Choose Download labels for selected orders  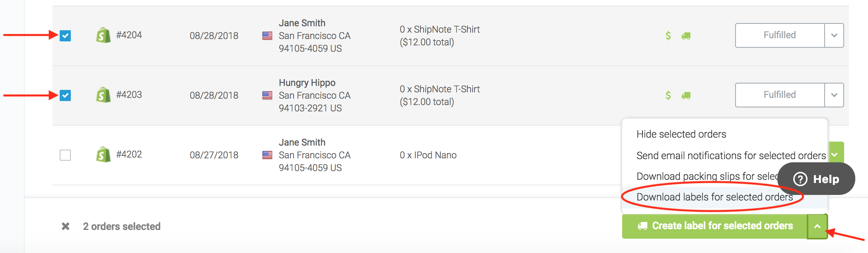point(714,197)
